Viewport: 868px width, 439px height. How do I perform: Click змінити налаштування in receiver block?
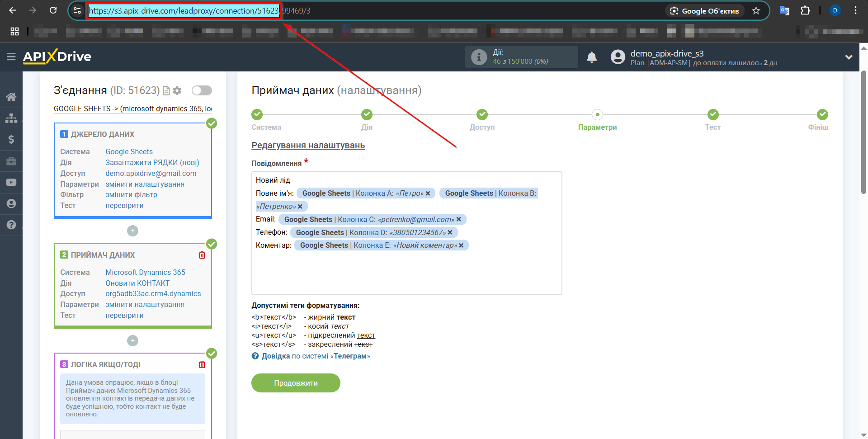(x=145, y=304)
